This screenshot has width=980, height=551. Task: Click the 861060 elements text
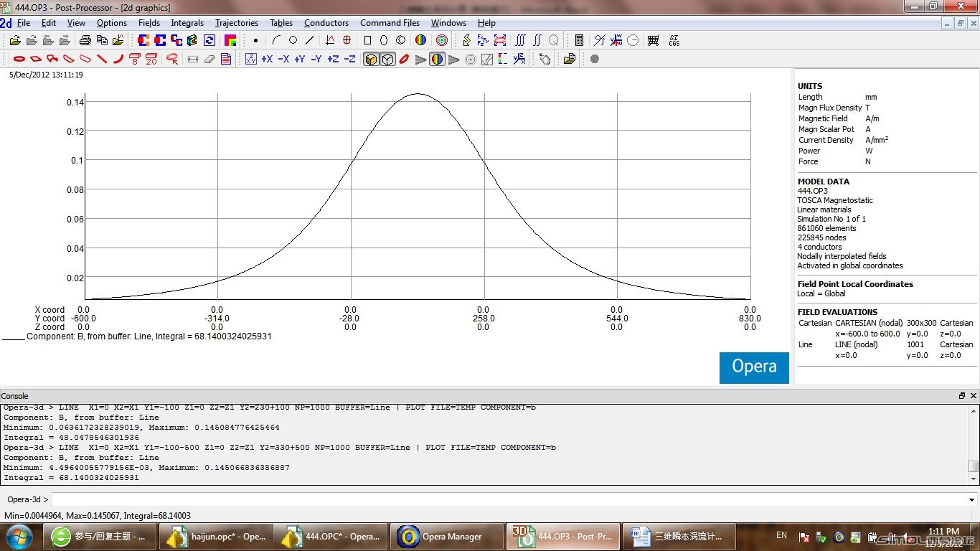tap(826, 228)
